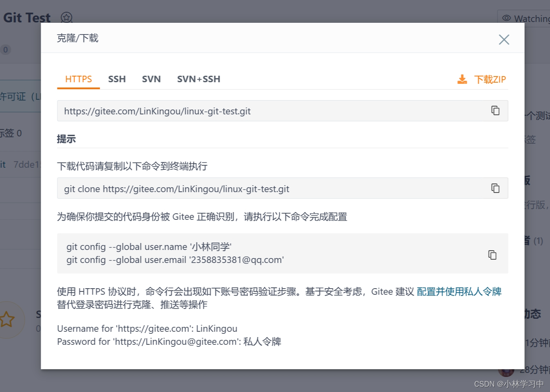This screenshot has height=392, width=550.
Task: Click the 克隆/下载 dialog title
Action: pyautogui.click(x=78, y=38)
